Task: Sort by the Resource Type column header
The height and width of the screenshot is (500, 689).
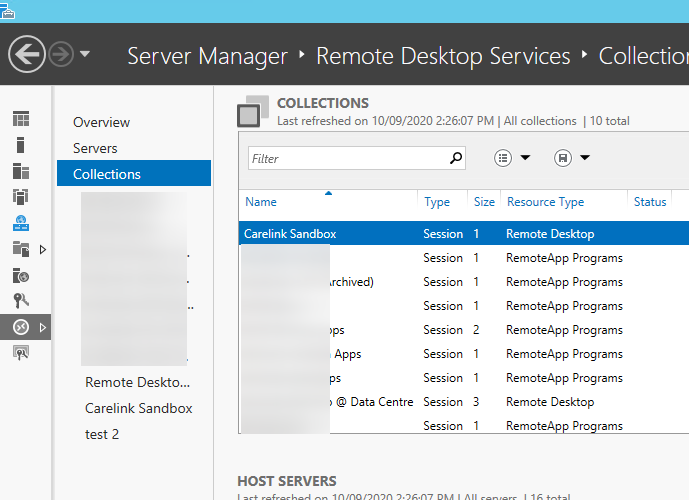Action: click(545, 202)
